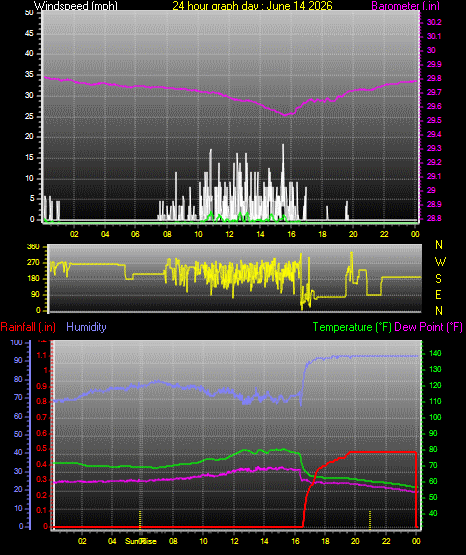The image size is (466, 555).
Task: Click the 28.8 barometer scale value
Action: pos(434,218)
